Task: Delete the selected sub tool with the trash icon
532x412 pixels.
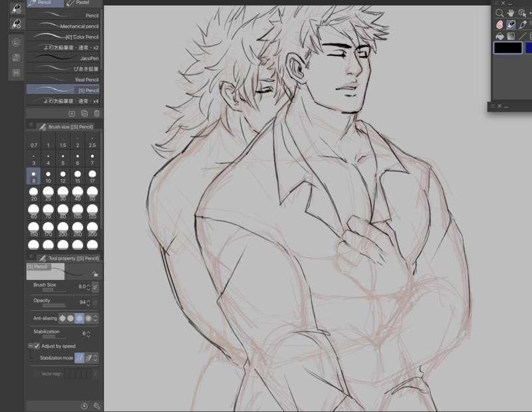Action: click(x=96, y=114)
